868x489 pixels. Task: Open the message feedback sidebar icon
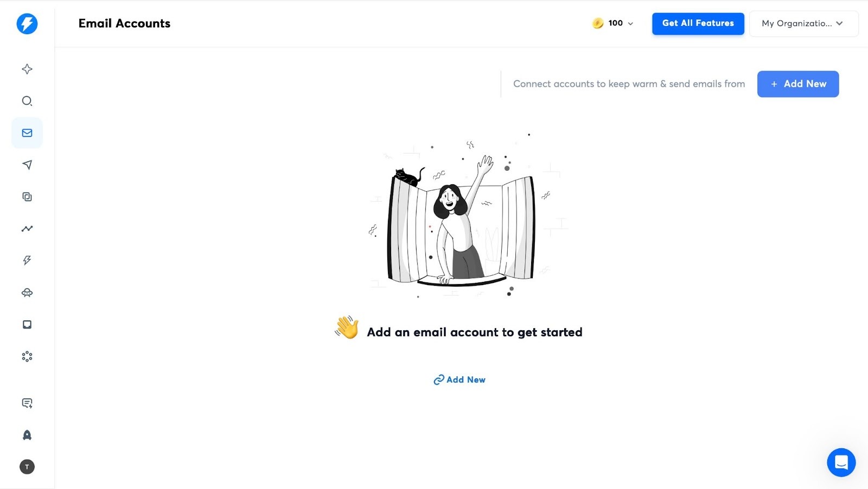coord(27,403)
